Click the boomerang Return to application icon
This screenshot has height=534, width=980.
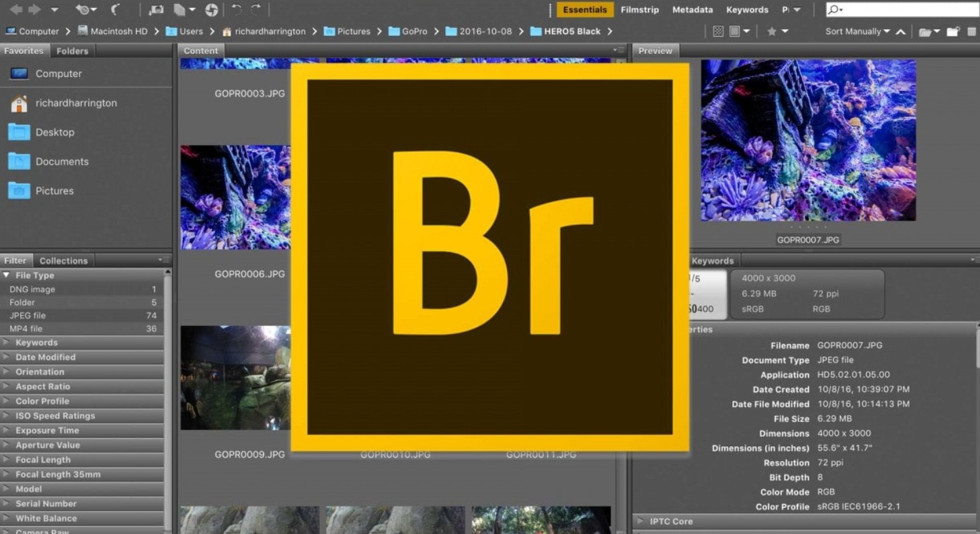(x=115, y=10)
